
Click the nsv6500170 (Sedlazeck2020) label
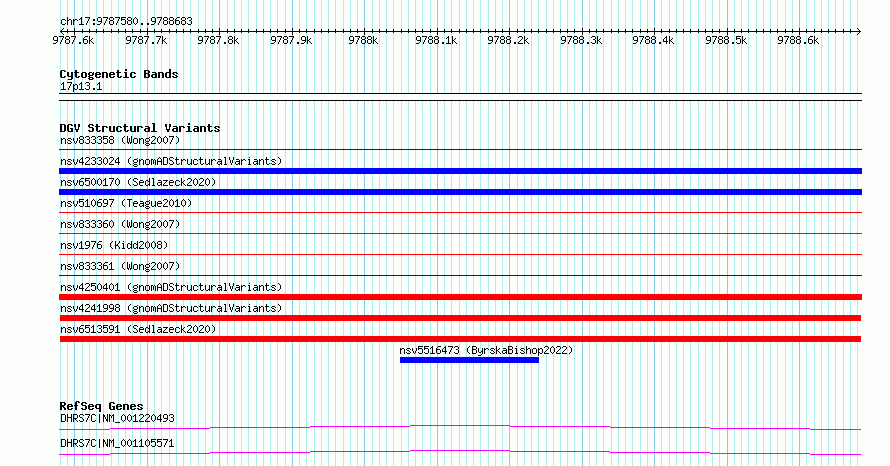point(138,182)
